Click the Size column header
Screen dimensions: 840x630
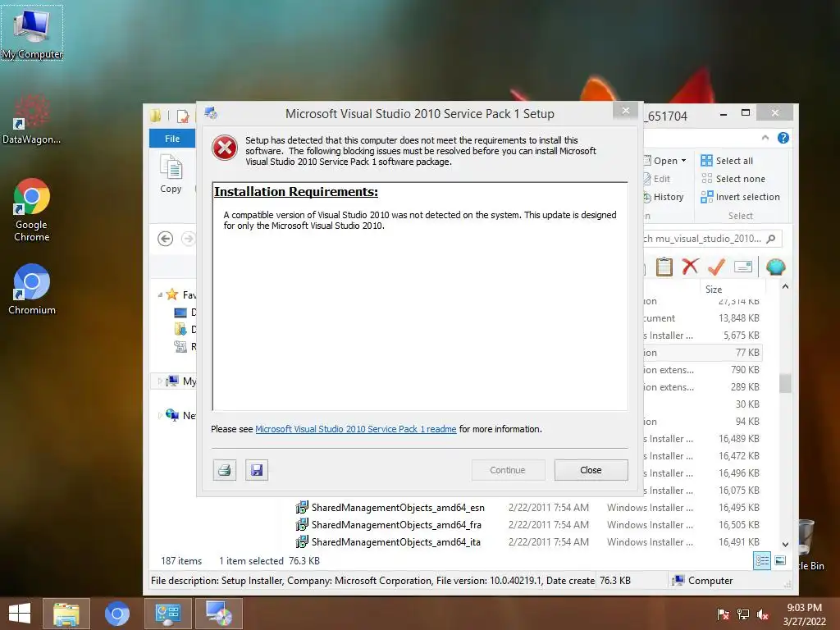point(733,290)
